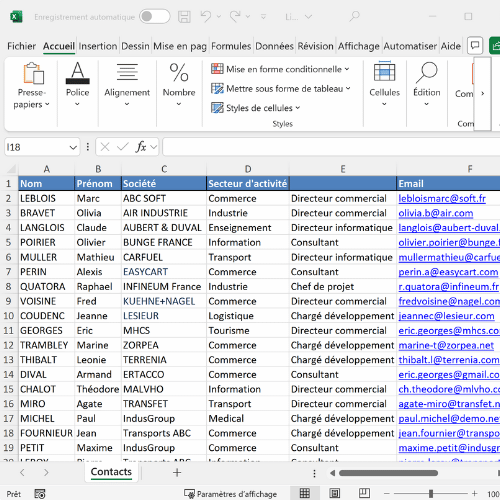Open Paramètres d'affichage settings

coord(231,494)
